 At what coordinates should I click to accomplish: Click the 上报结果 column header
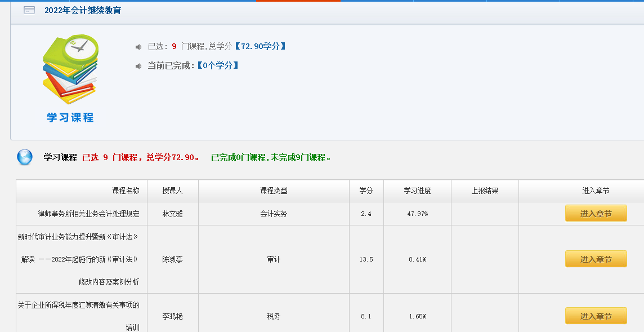click(x=485, y=191)
